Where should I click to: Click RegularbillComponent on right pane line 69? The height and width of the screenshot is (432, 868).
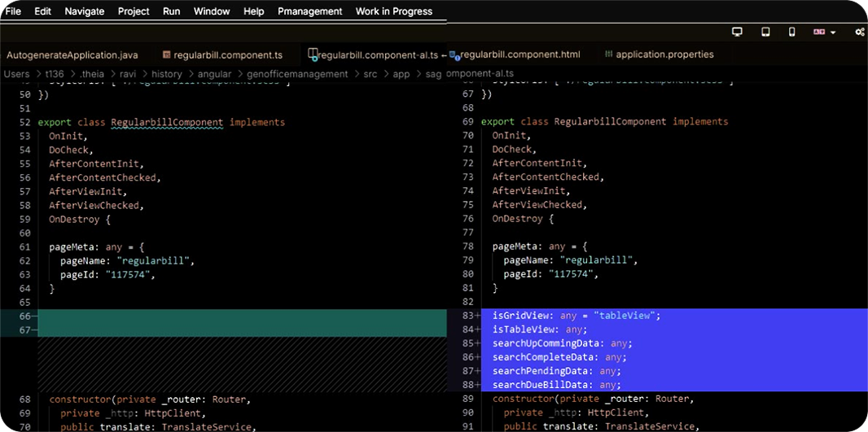click(610, 122)
